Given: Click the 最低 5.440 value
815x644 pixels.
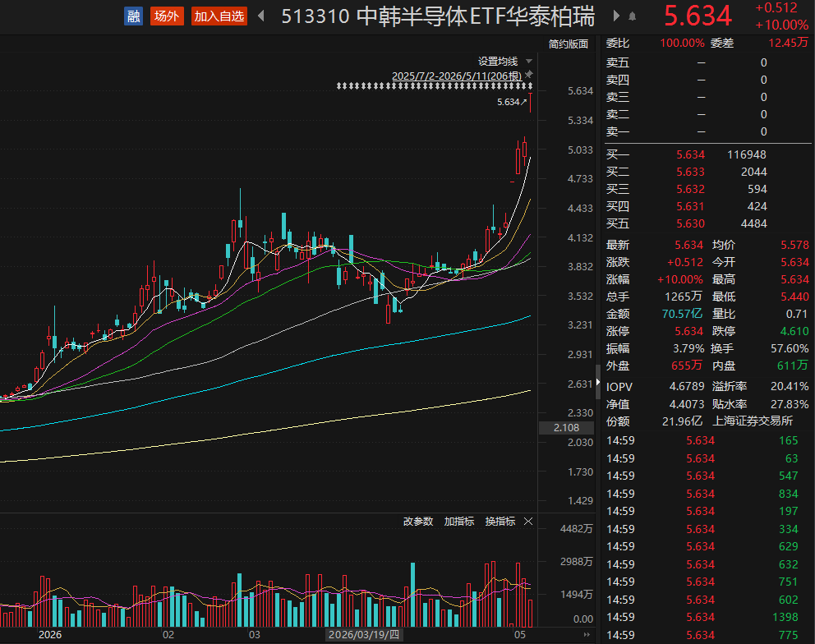Looking at the screenshot, I should point(794,297).
